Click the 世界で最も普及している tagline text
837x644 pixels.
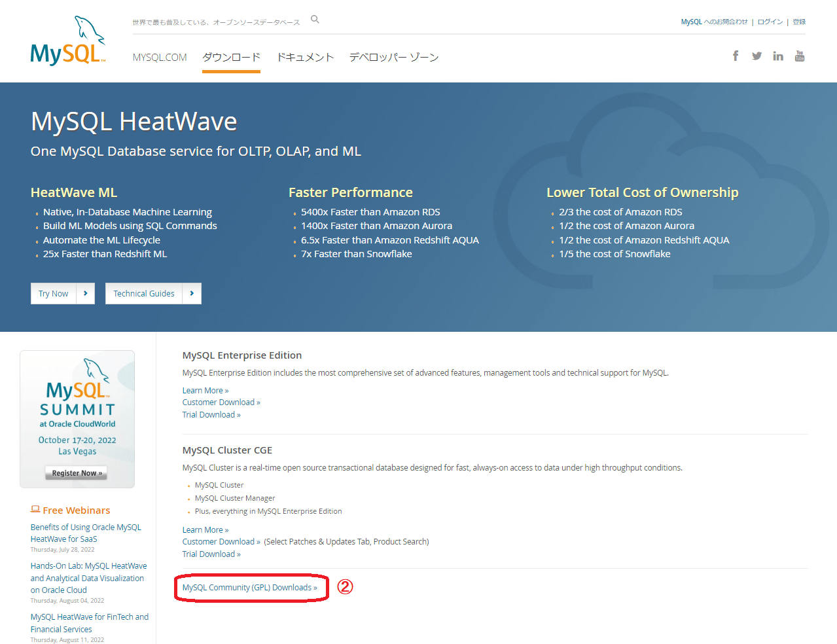coord(216,22)
